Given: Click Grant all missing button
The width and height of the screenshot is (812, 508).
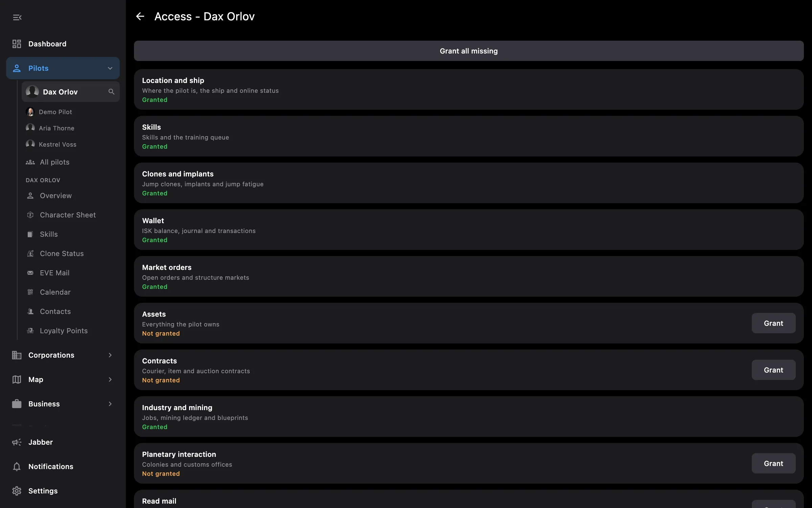Looking at the screenshot, I should tap(469, 51).
